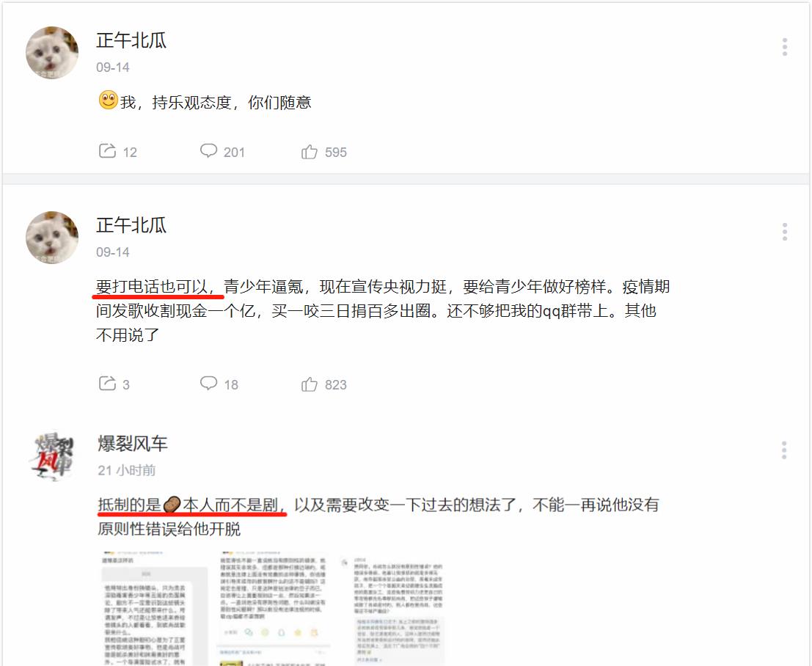Screen dimensions: 812x666
Task: Like the "我，持乐观态度，你们随意" post
Action: pyautogui.click(x=309, y=151)
